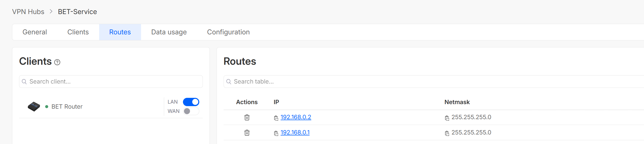Open the 192.168.0.2 link
The height and width of the screenshot is (144, 644).
tap(296, 117)
